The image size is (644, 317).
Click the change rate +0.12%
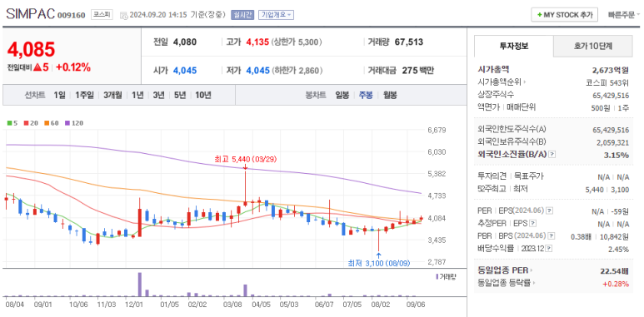tap(73, 68)
